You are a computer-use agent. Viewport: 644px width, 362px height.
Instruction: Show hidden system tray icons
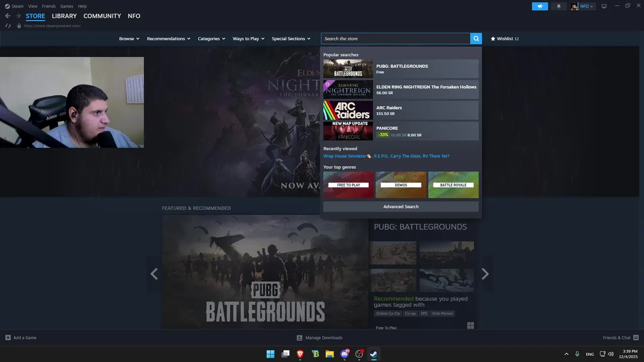(x=567, y=354)
